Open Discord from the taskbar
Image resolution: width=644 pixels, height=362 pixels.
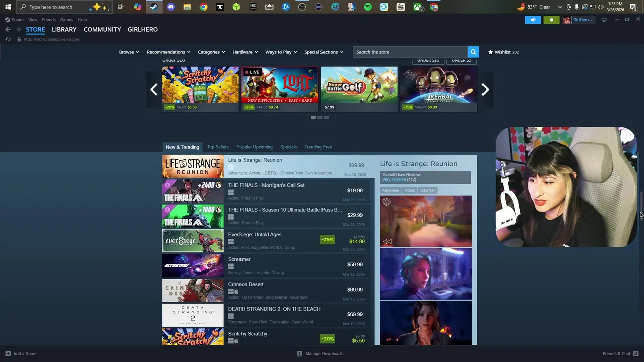171,7
